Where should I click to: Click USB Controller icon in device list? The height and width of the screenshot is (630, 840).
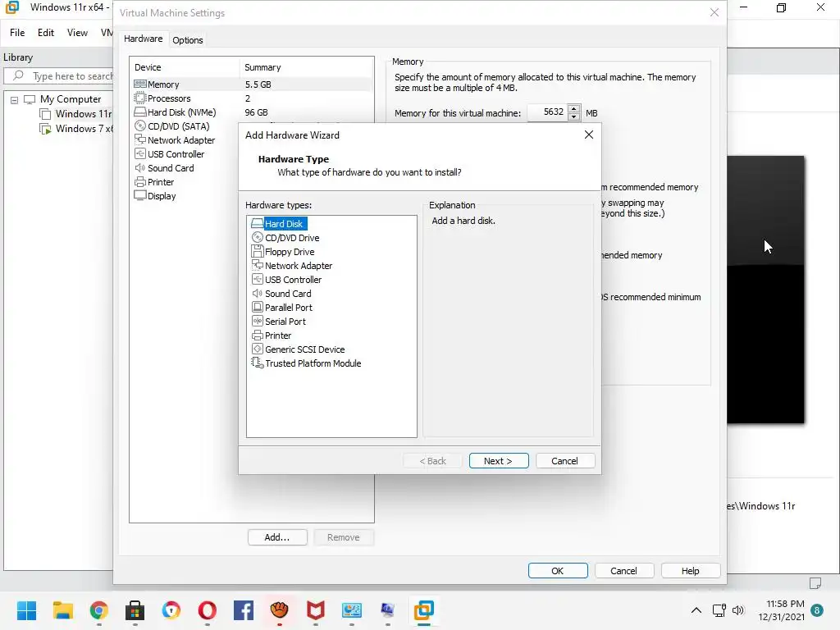click(x=139, y=153)
